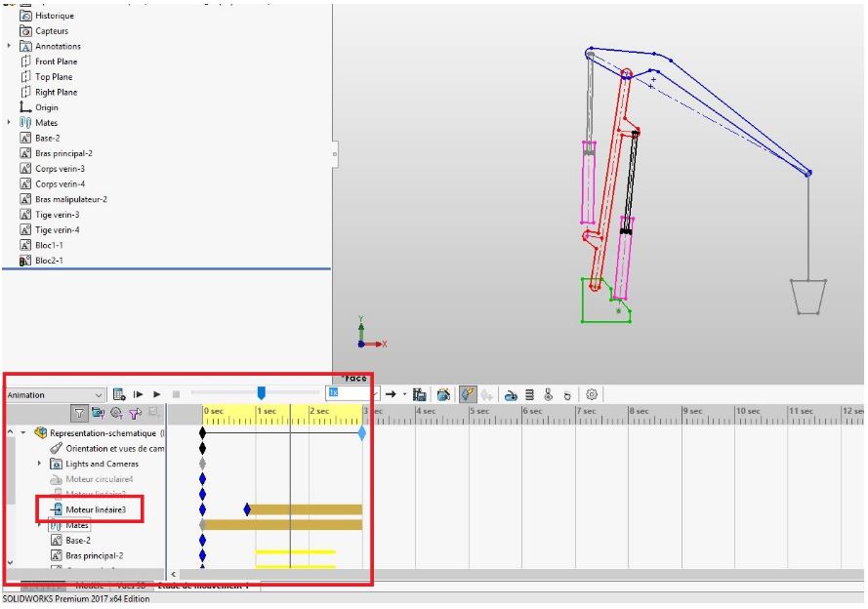Screen dimensions: 868x609
Task: Click the animation time progress slider handle
Action: coord(262,392)
